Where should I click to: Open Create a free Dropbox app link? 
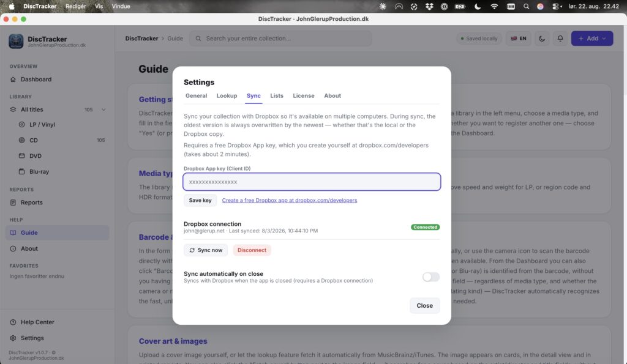click(x=290, y=200)
